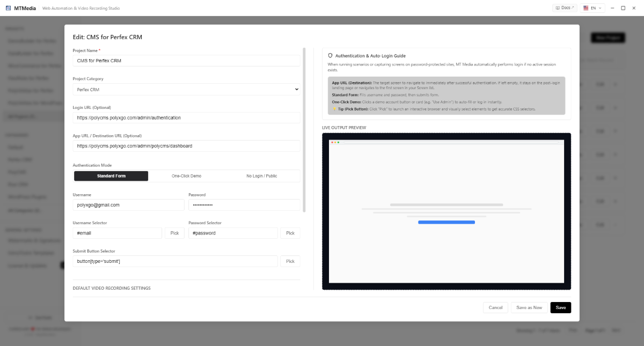Viewport: 644px width, 346px height.
Task: Click the App URL / Destination URL field
Action: 186,146
